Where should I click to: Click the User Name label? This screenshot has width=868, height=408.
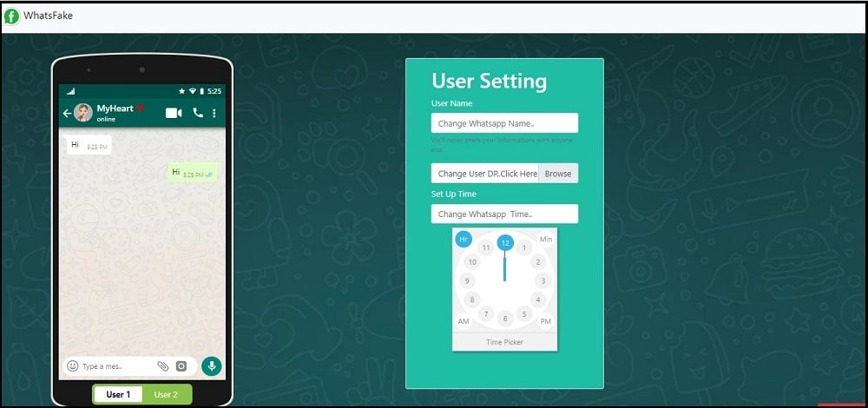tap(451, 103)
